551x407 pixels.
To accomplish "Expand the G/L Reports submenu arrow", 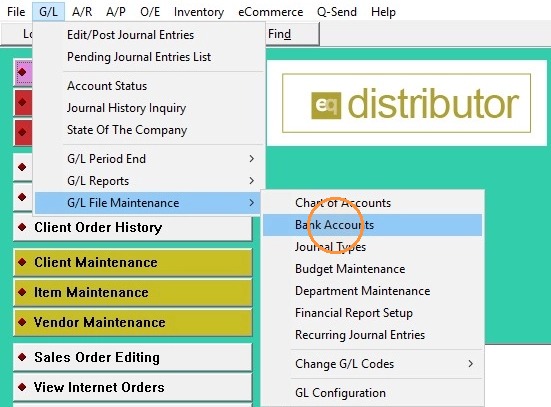I will click(x=252, y=181).
